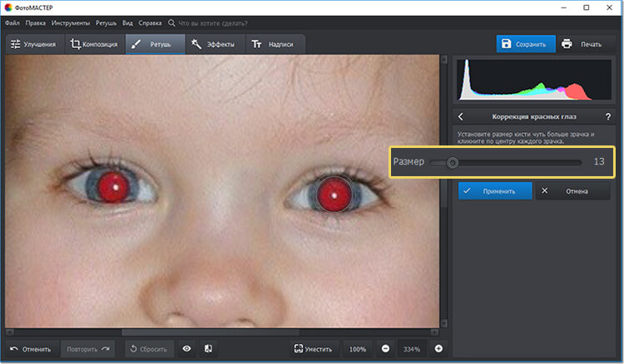Image resolution: width=624 pixels, height=364 pixels.
Task: Open help via the question mark icon
Action: pyautogui.click(x=607, y=116)
